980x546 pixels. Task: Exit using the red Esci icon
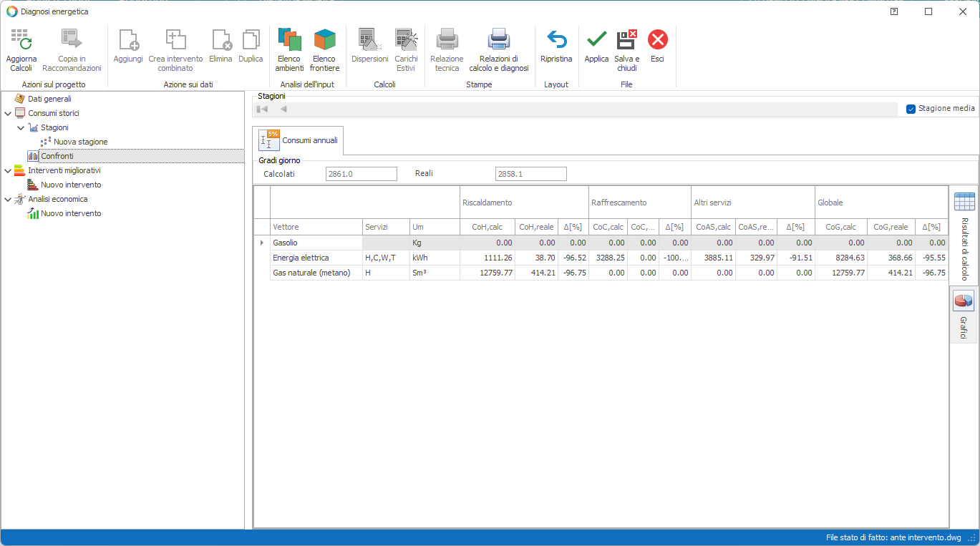coord(657,40)
